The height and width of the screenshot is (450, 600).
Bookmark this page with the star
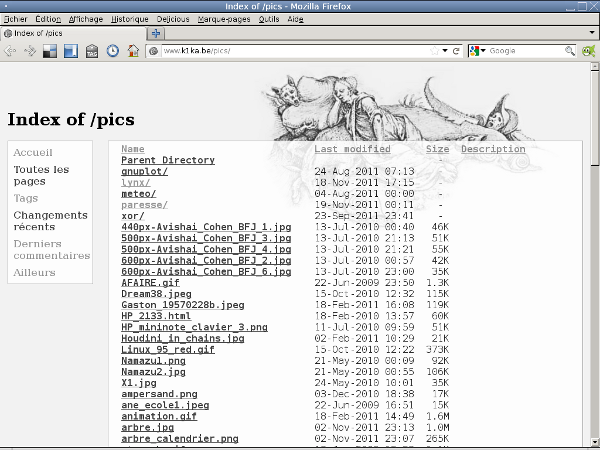coord(434,51)
